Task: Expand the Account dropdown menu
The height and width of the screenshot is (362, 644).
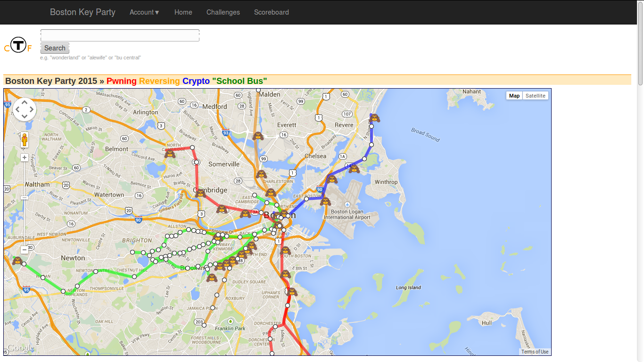Action: (145, 12)
